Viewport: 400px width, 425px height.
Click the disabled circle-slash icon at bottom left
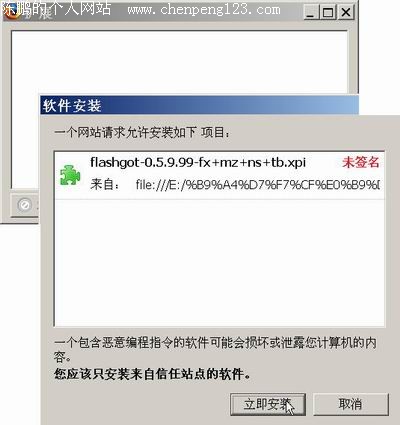point(25,205)
